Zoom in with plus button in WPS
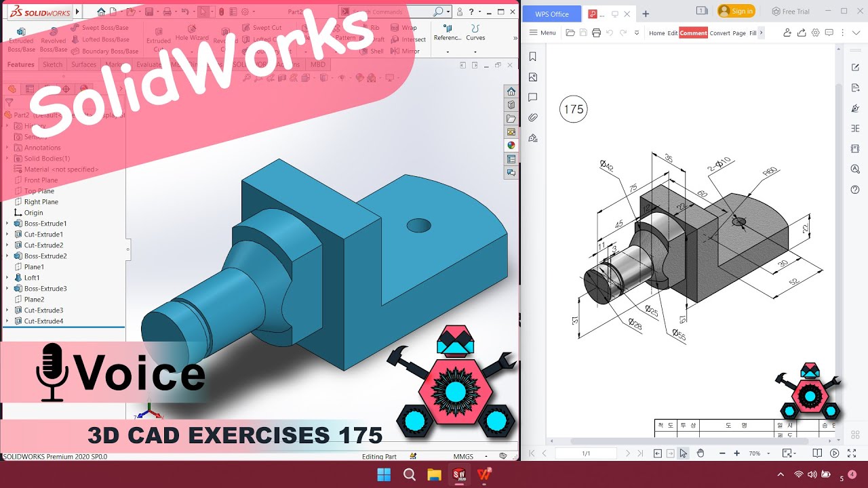Screen dimensions: 868x488 (737, 453)
